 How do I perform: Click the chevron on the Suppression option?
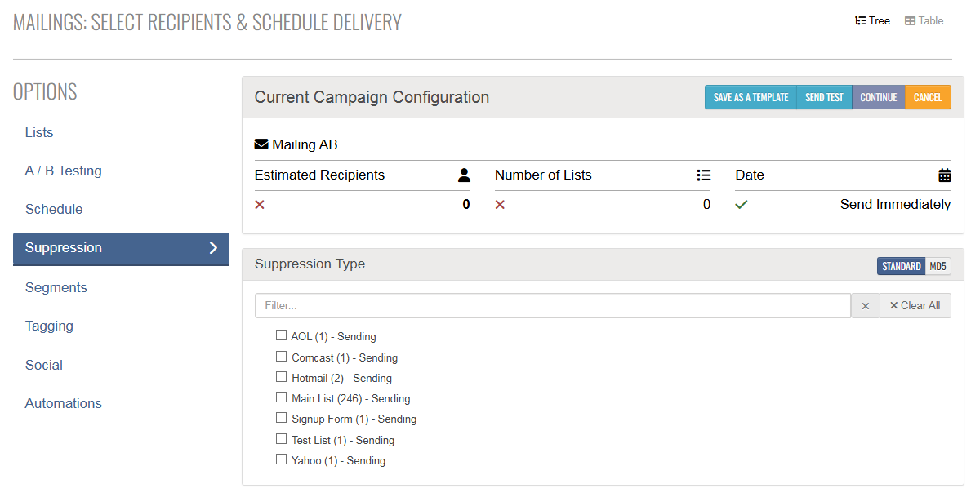pos(213,248)
